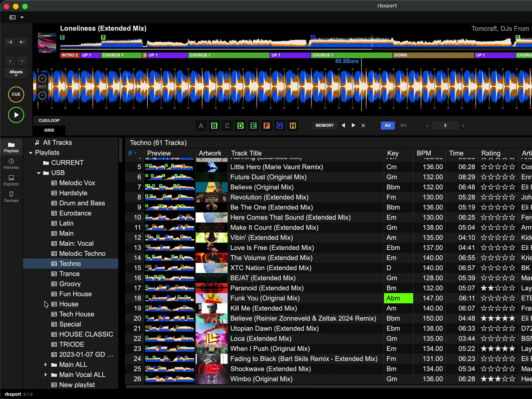532x399 pixels.
Task: Open the Explorer sidebar panel
Action: tap(11, 180)
